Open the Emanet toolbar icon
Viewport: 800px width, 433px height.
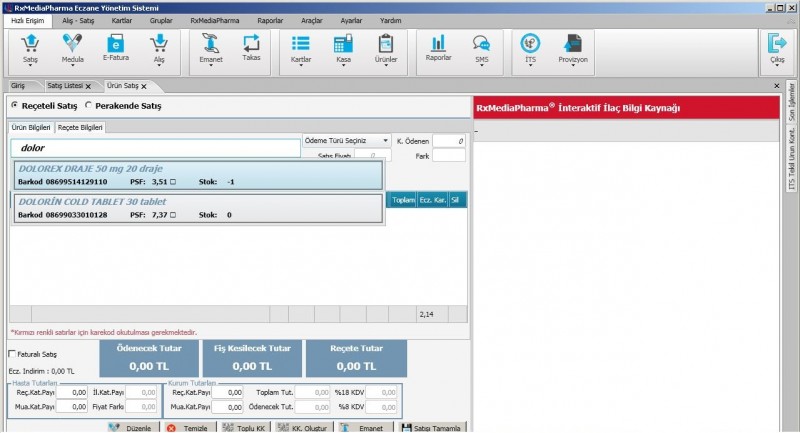pos(210,45)
